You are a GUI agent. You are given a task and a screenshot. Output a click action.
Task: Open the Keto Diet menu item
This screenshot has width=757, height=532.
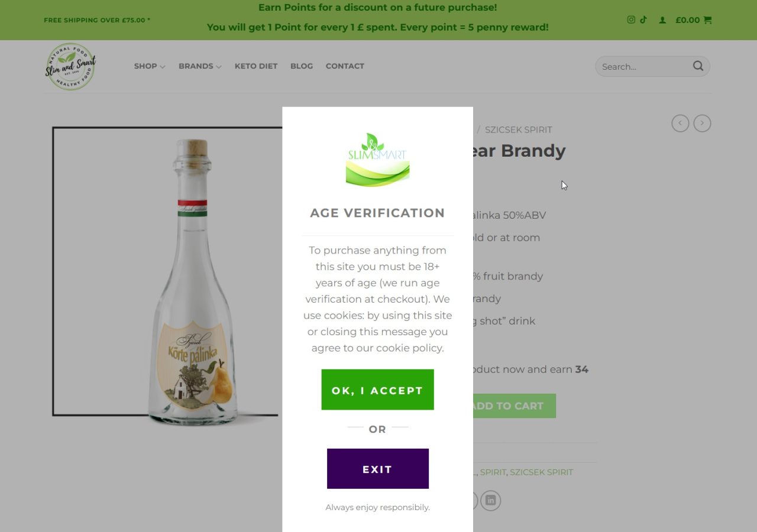(x=255, y=66)
